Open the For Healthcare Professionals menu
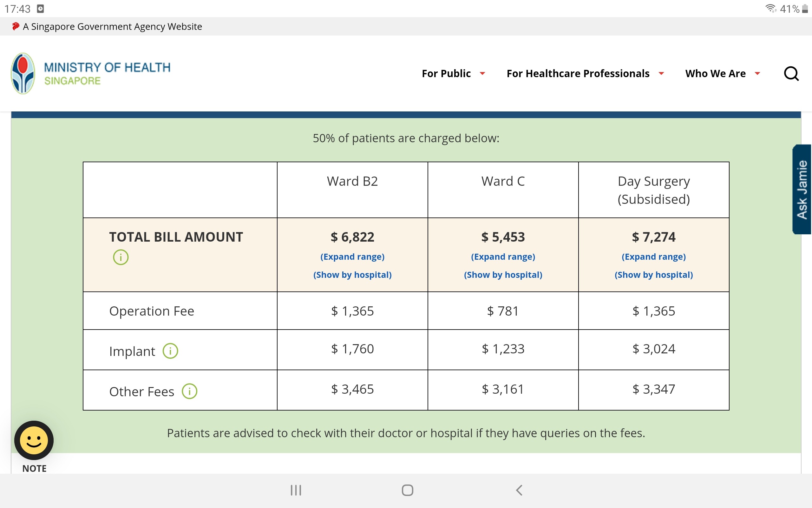This screenshot has width=812, height=508. click(578, 74)
